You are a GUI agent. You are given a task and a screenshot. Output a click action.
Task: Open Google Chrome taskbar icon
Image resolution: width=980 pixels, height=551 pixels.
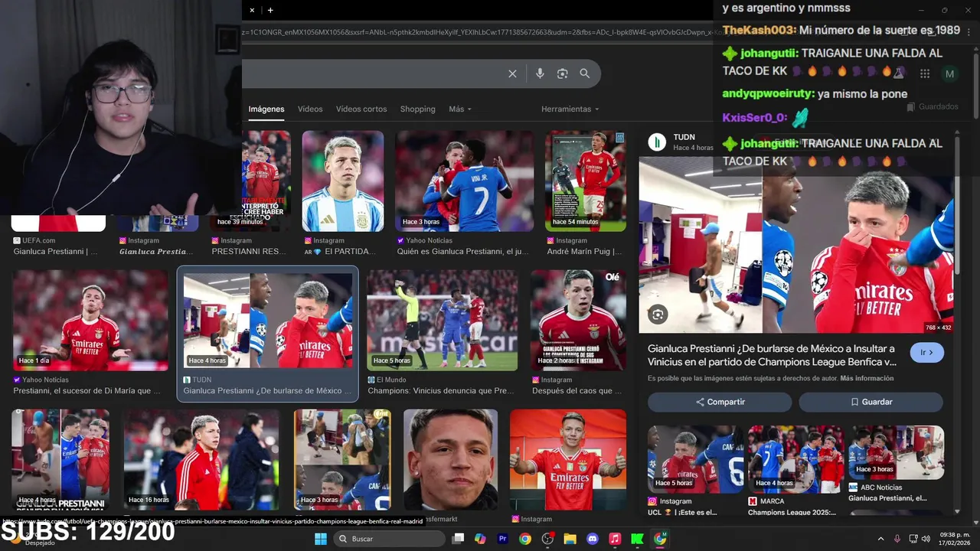[525, 539]
